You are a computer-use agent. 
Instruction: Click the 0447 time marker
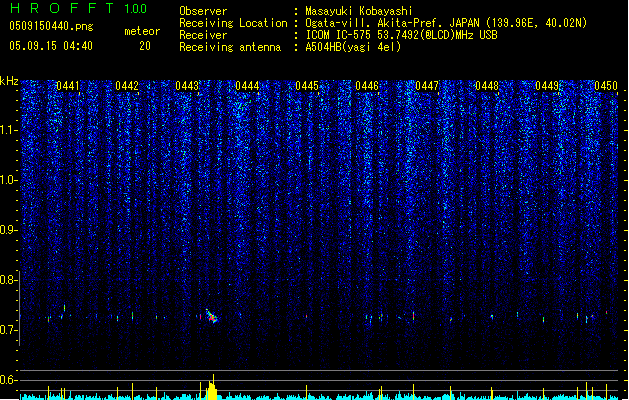427,86
